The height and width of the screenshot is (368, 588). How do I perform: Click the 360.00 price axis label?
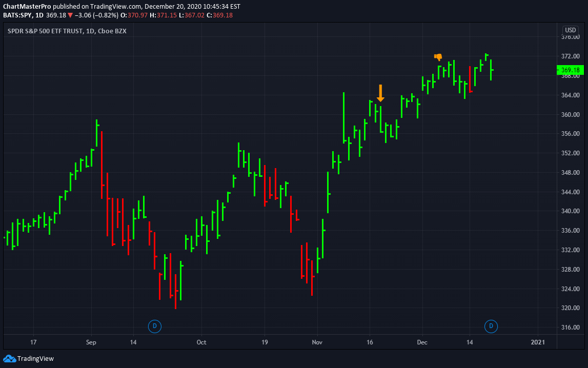(x=571, y=114)
